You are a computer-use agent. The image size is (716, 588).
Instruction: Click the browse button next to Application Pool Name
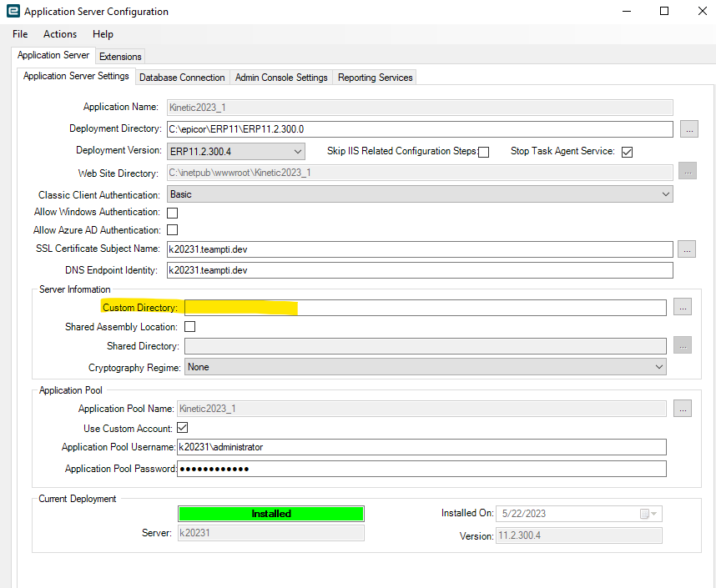683,409
